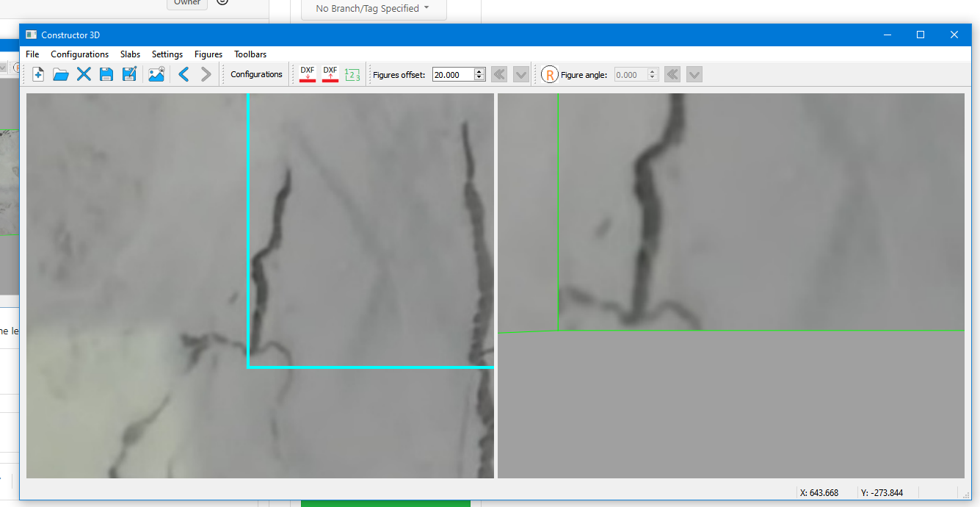Open the File menu
Image resolution: width=980 pixels, height=507 pixels.
[x=32, y=54]
